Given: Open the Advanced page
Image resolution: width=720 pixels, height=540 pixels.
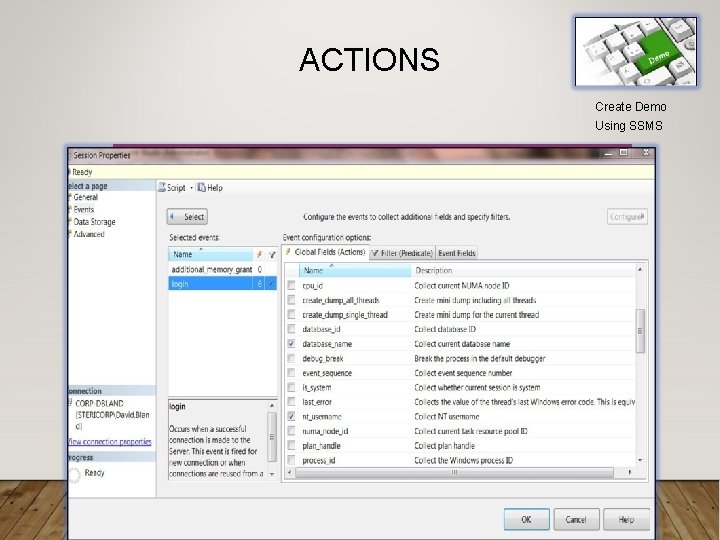Looking at the screenshot, I should [x=89, y=234].
